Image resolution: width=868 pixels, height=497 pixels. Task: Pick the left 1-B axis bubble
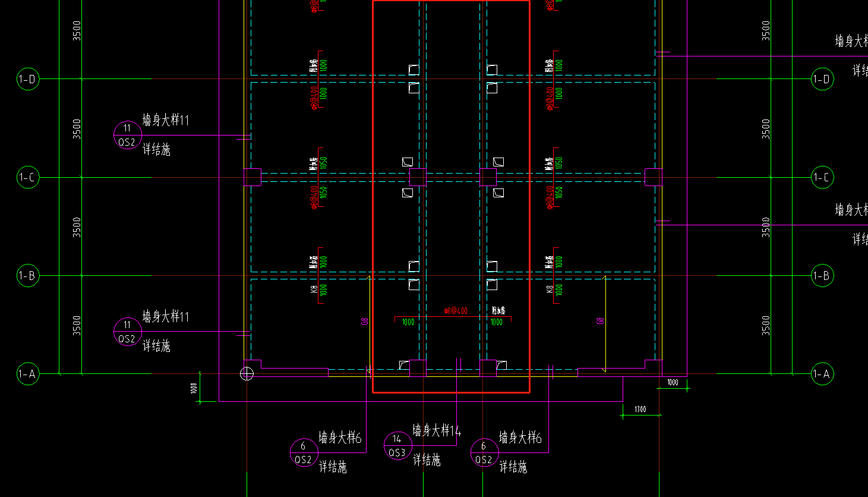[x=28, y=275]
